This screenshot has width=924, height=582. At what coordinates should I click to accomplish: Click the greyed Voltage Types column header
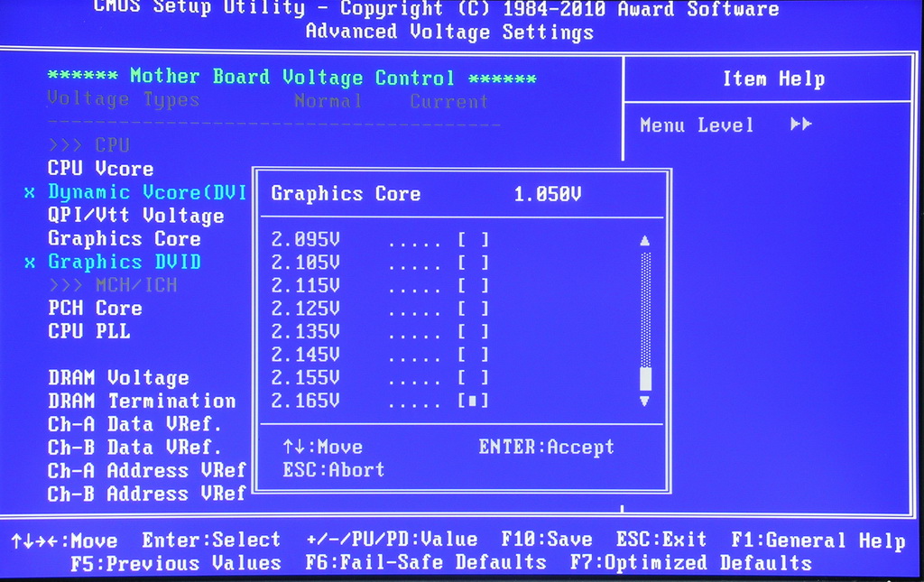(123, 99)
